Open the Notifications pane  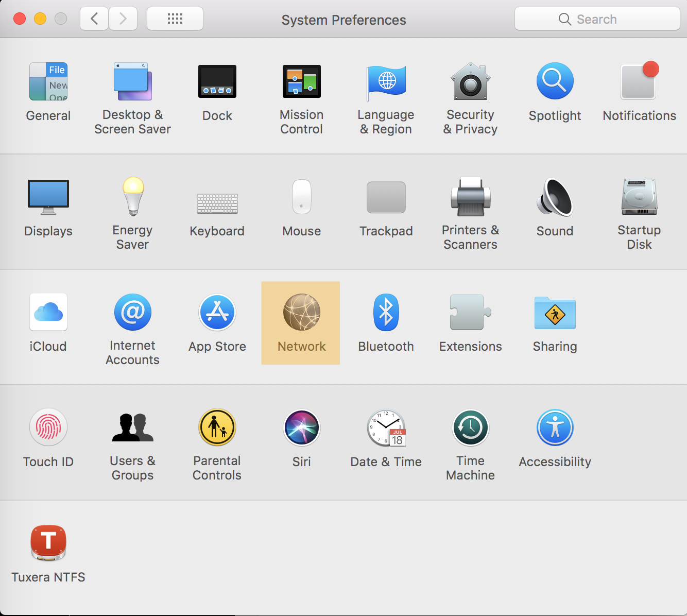(639, 92)
